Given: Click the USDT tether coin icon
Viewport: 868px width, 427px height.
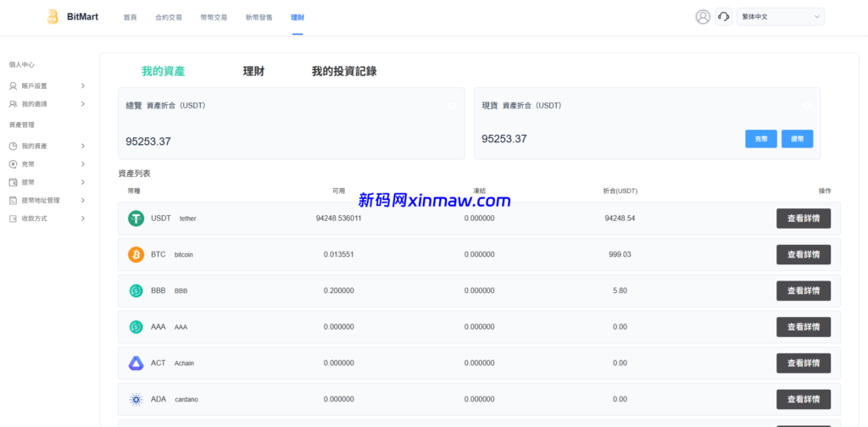Looking at the screenshot, I should (x=136, y=219).
